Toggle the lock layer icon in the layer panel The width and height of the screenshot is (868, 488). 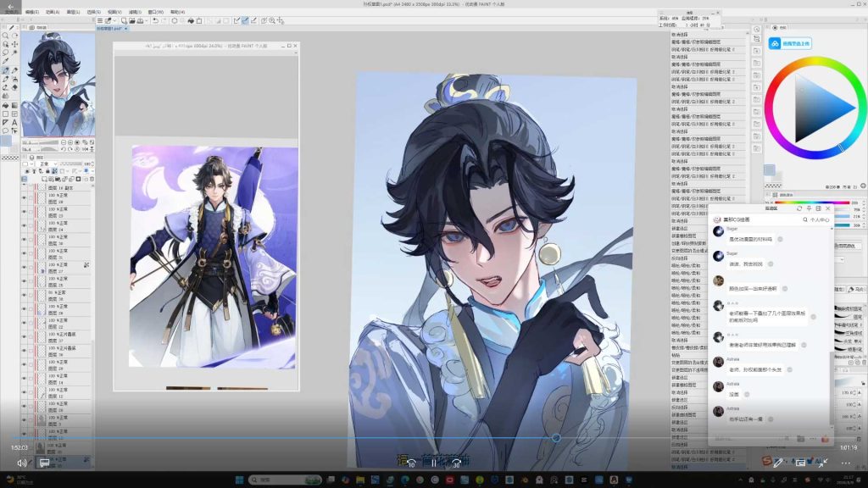pos(47,171)
